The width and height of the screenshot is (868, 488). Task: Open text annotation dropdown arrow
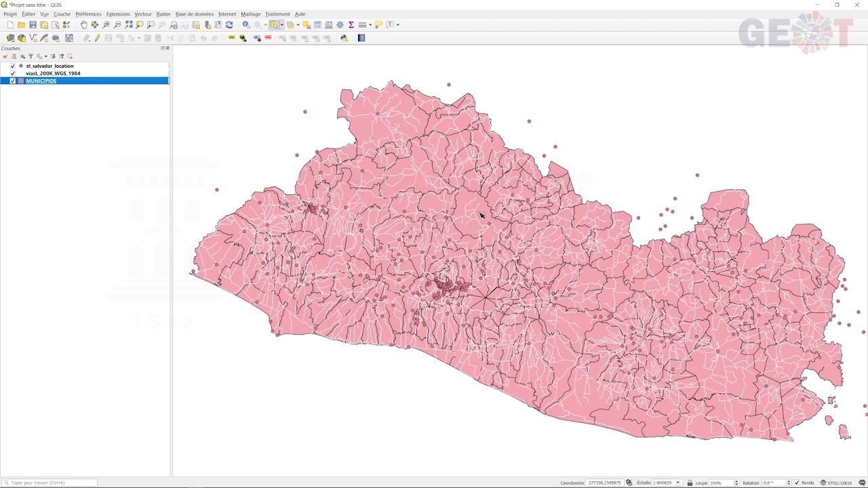pos(397,24)
